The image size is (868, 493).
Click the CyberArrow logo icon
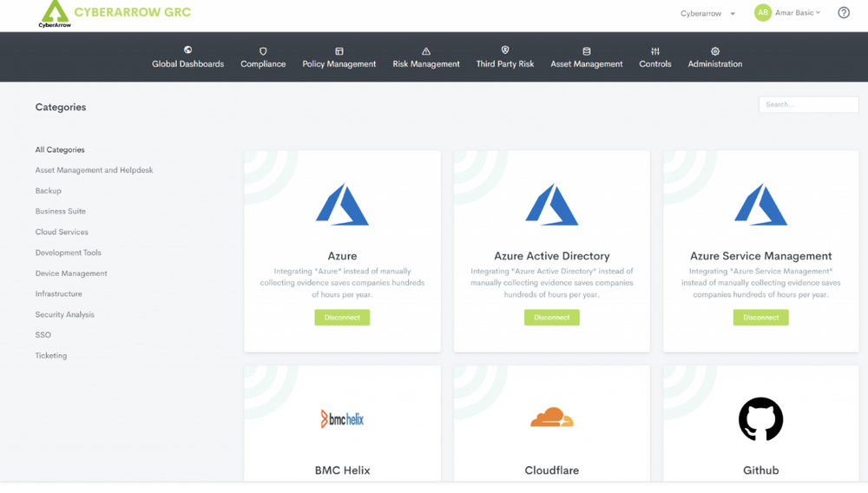click(x=55, y=14)
